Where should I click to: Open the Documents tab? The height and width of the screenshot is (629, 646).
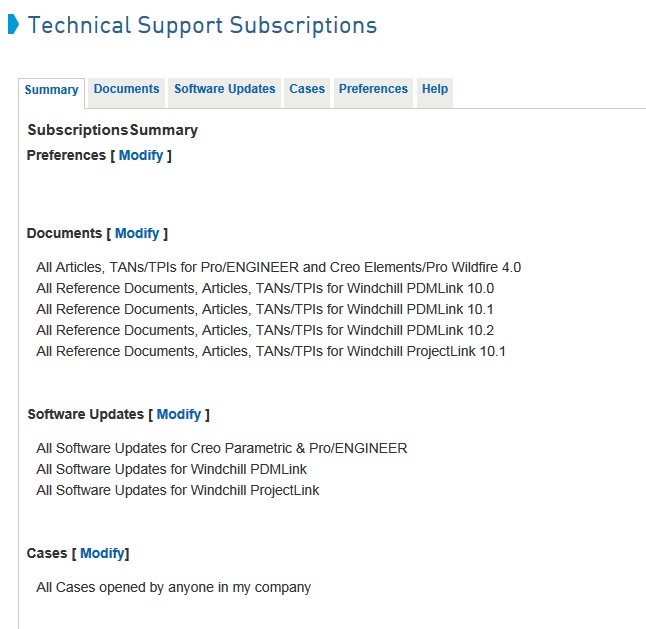coord(126,89)
